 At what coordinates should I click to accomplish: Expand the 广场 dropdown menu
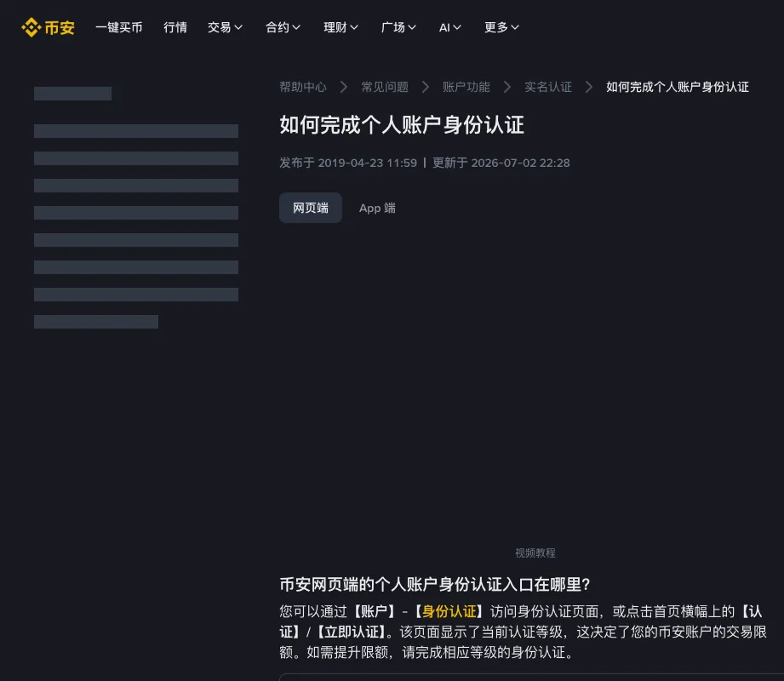[398, 27]
